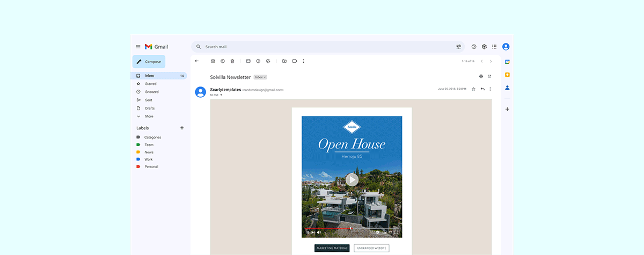Image resolution: width=644 pixels, height=255 pixels.
Task: Delete this email with trash icon
Action: pos(232,61)
